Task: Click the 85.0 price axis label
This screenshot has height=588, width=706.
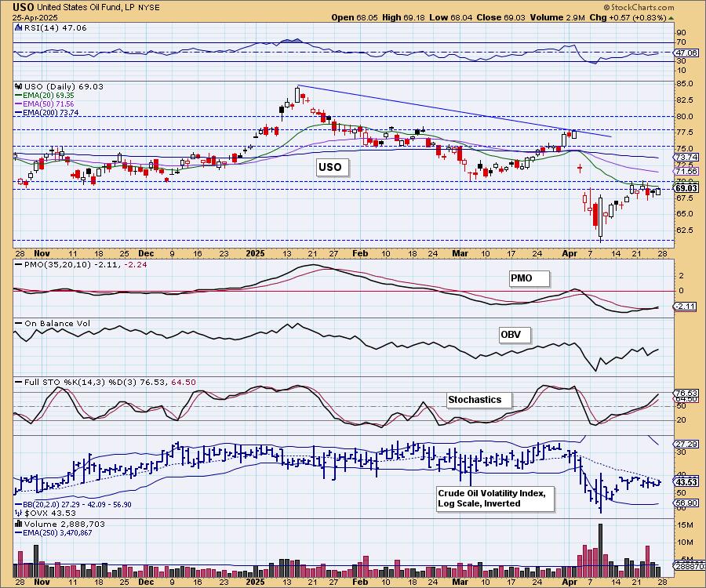Action: 684,84
